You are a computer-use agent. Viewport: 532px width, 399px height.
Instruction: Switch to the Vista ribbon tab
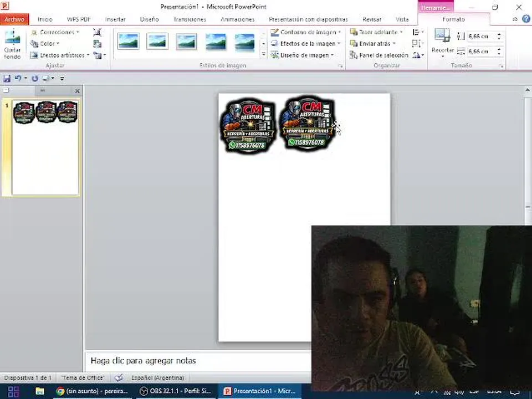[402, 19]
